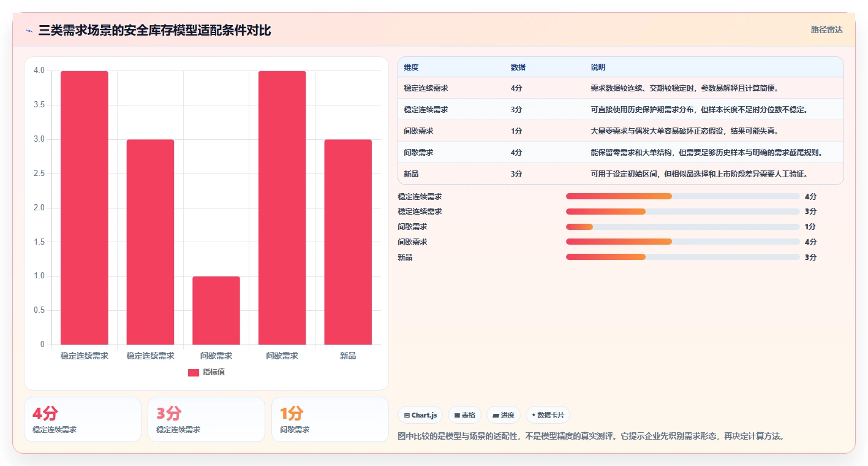Click the 新品 cell in the table
The width and height of the screenshot is (868, 466).
(x=412, y=174)
